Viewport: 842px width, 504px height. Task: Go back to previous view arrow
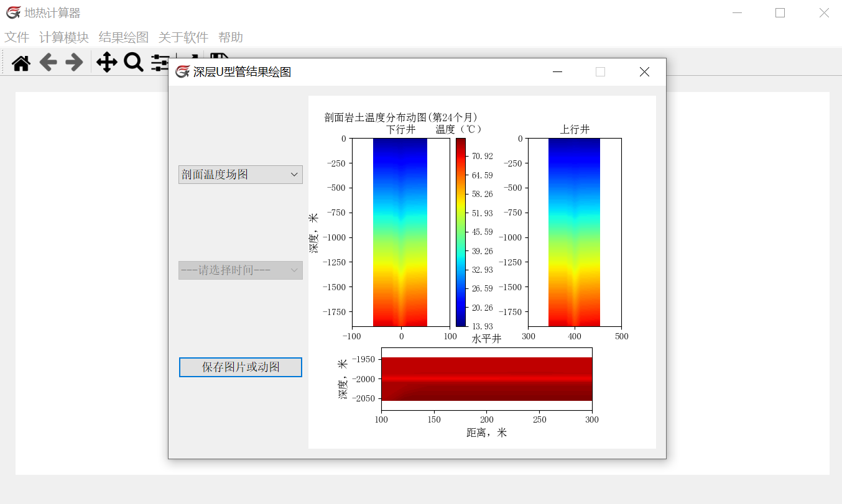(x=48, y=63)
